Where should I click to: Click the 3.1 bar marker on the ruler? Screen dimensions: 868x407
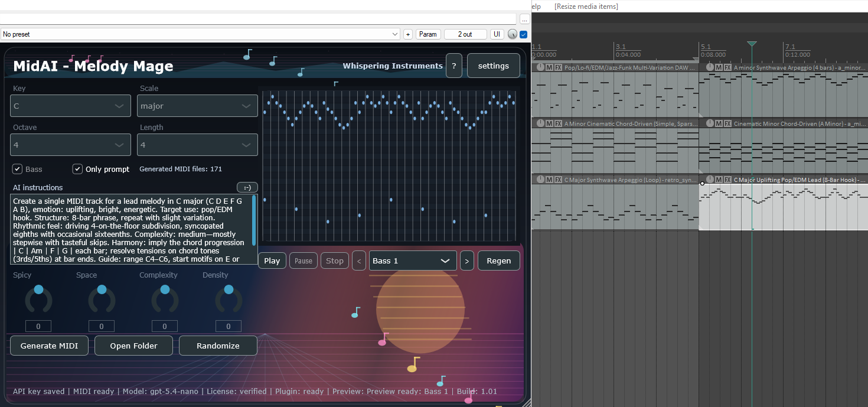tap(621, 47)
